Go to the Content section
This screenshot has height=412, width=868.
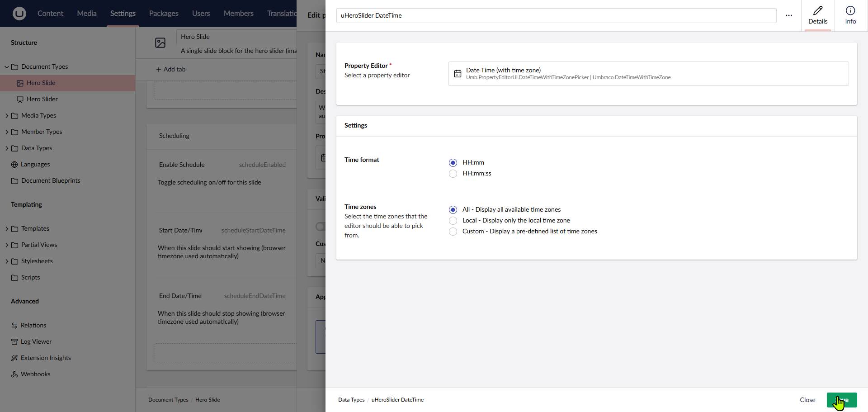coord(50,14)
